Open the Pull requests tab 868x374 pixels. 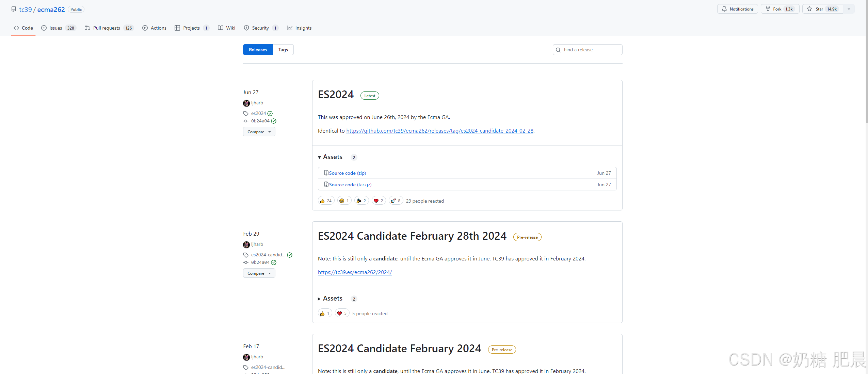107,28
